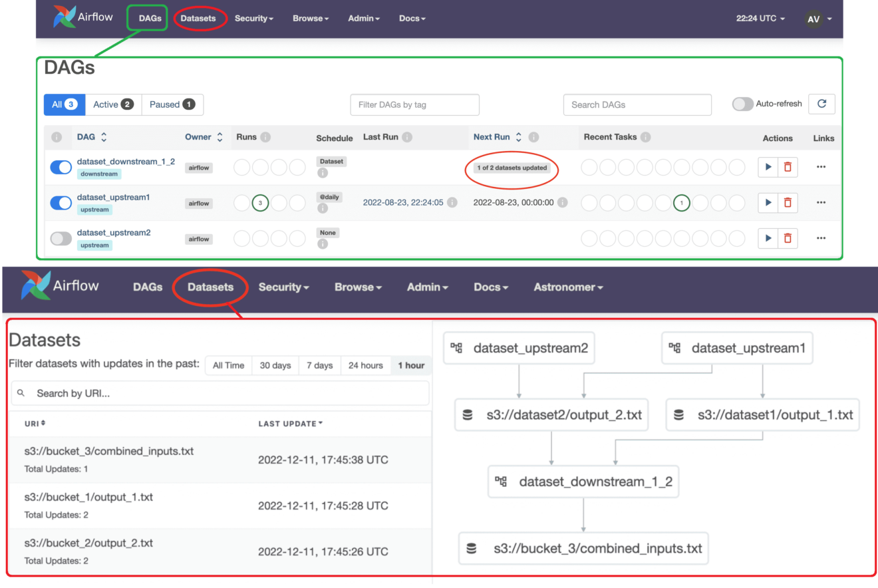Open the dataset_upstream1 DAG link
This screenshot has height=588, width=878.
pyautogui.click(x=113, y=197)
